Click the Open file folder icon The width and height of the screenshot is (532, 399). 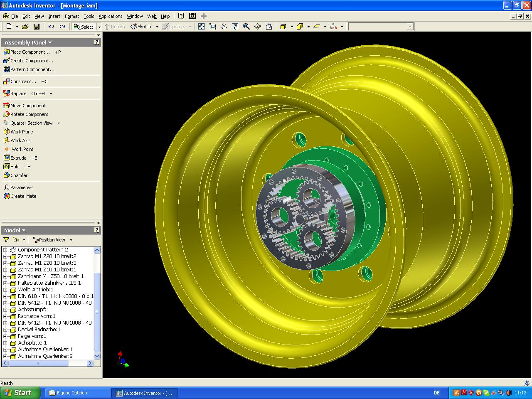click(x=25, y=27)
